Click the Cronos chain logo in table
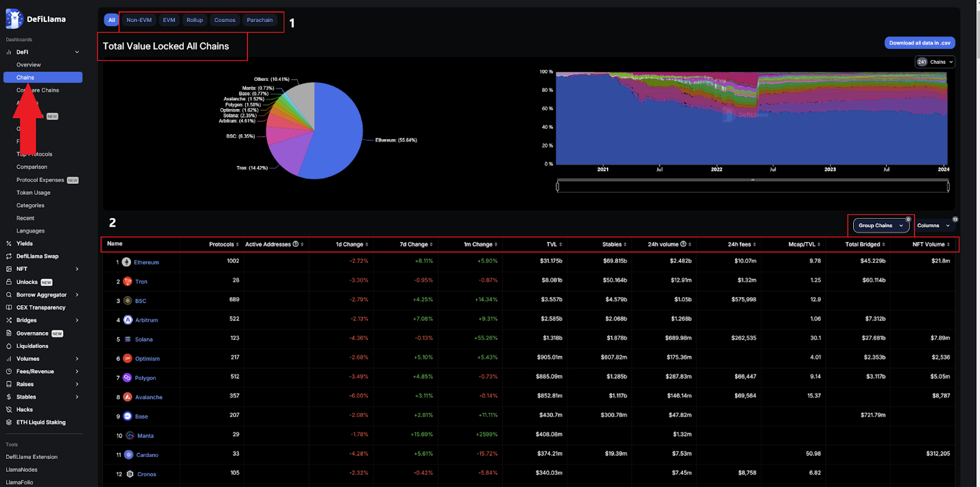Image resolution: width=980 pixels, height=487 pixels. [x=130, y=474]
